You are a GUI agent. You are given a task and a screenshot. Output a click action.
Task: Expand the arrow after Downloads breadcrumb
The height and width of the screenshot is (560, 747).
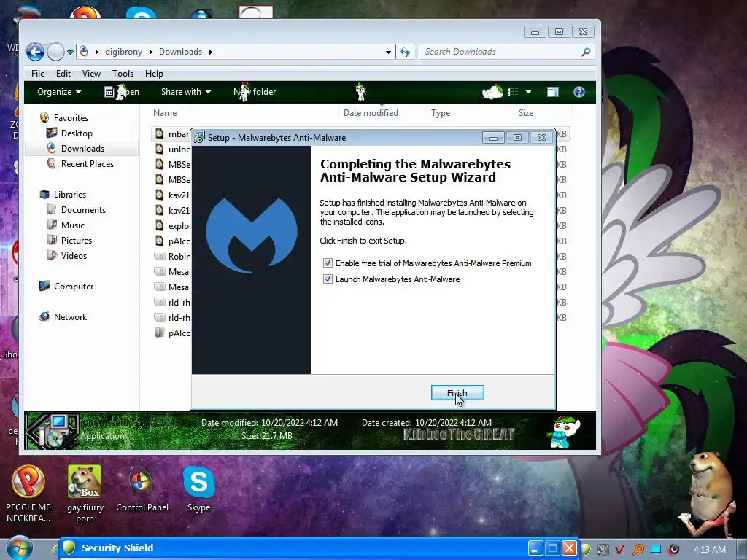210,52
